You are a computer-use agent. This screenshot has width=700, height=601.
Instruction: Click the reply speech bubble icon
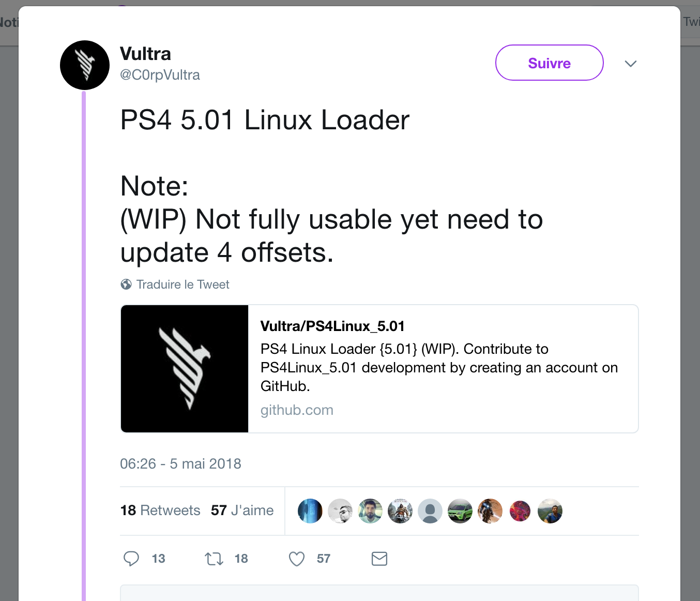coord(131,559)
